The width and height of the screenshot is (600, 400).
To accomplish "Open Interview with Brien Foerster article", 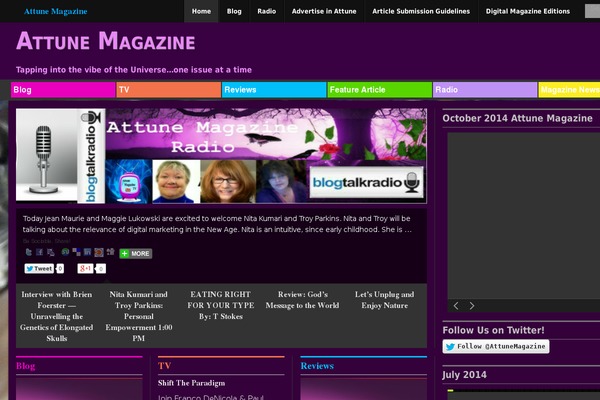I will pyautogui.click(x=57, y=316).
